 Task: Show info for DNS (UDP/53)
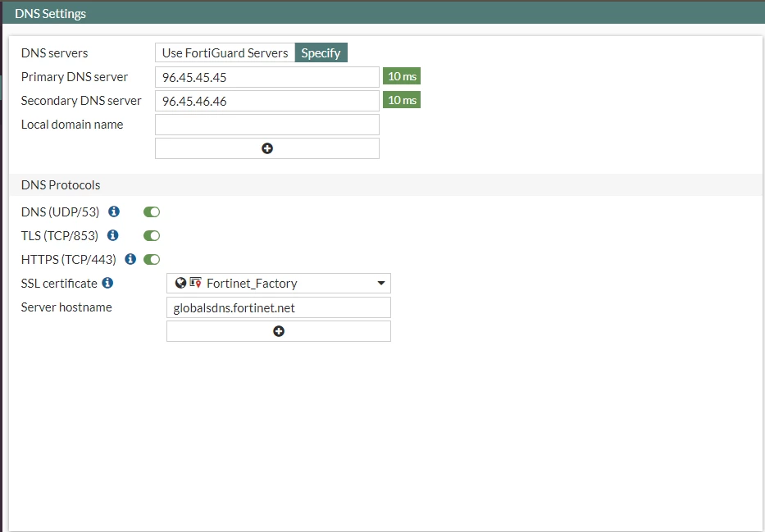114,211
